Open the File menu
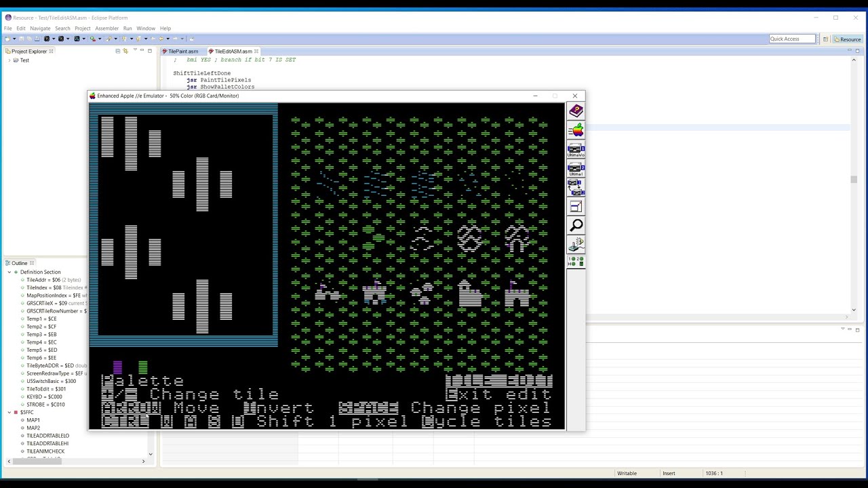The height and width of the screenshot is (488, 868). click(x=7, y=28)
